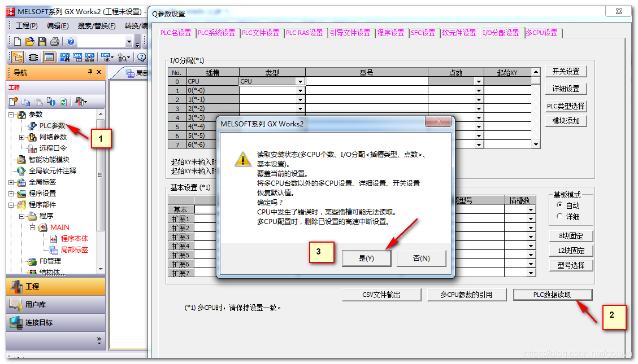Close the 导航 navigation panel
This screenshot has height=364, width=638.
(x=99, y=72)
